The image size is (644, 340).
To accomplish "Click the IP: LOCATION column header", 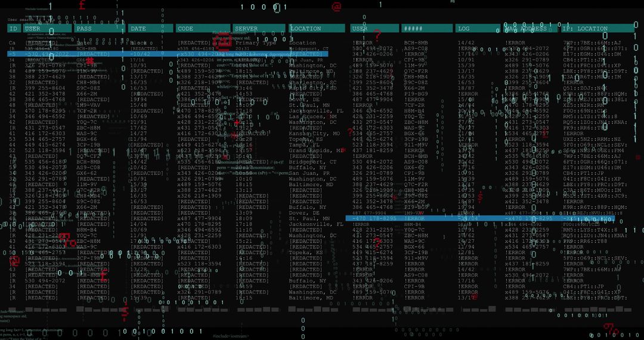I will click(597, 29).
